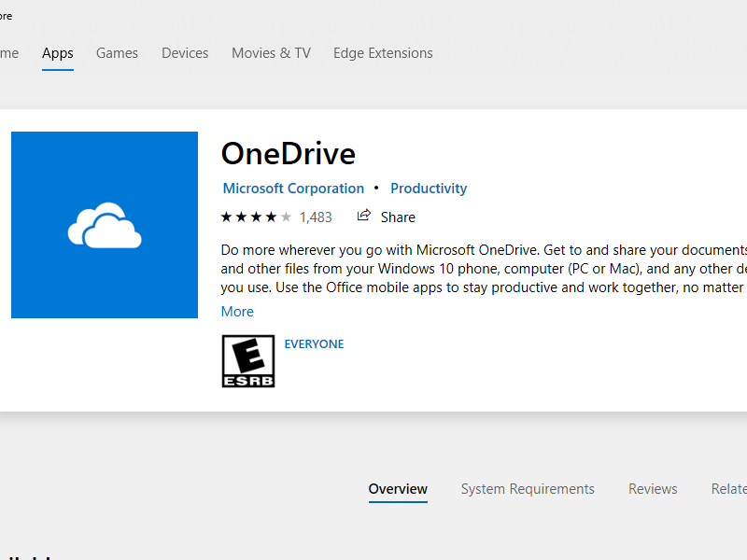Select the first rating star

[x=224, y=217]
